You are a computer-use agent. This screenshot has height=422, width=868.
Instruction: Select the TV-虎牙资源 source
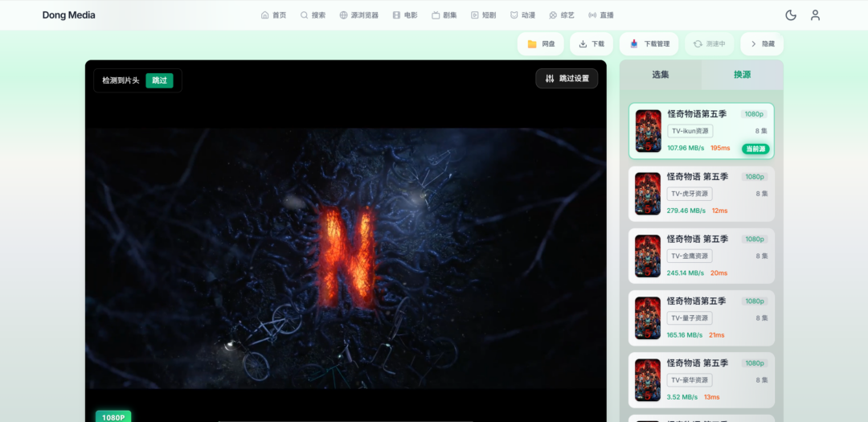702,194
